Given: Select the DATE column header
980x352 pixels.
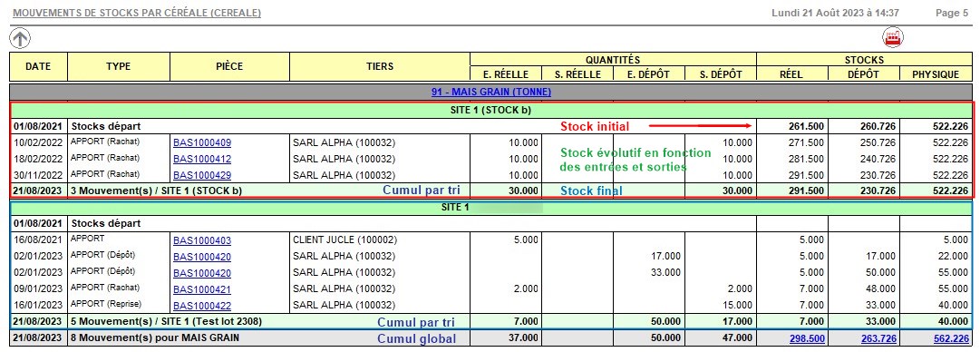Looking at the screenshot, I should click(39, 66).
